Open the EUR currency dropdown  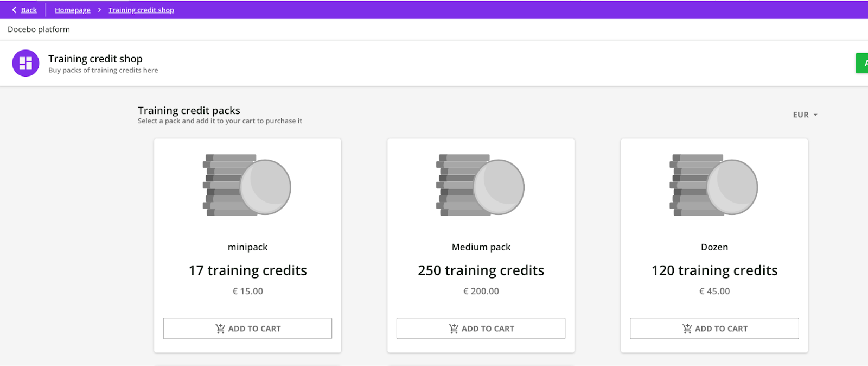coord(801,115)
